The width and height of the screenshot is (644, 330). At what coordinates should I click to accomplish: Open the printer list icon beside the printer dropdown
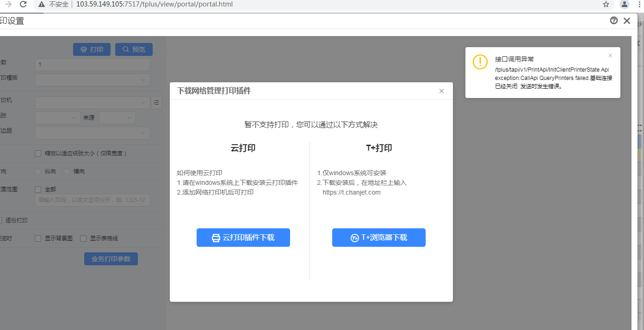[x=156, y=103]
